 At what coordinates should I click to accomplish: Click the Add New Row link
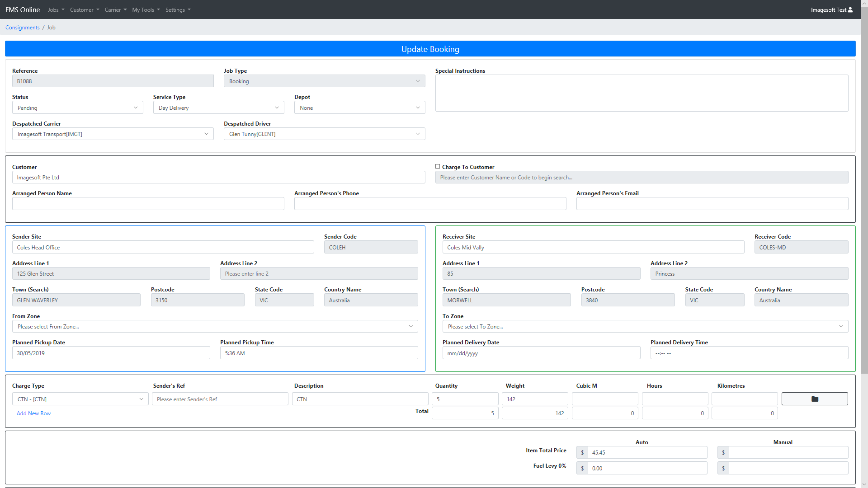33,413
